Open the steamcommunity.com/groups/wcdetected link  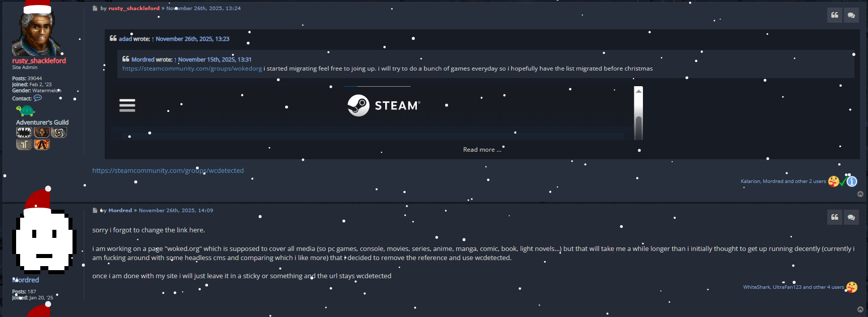[168, 170]
